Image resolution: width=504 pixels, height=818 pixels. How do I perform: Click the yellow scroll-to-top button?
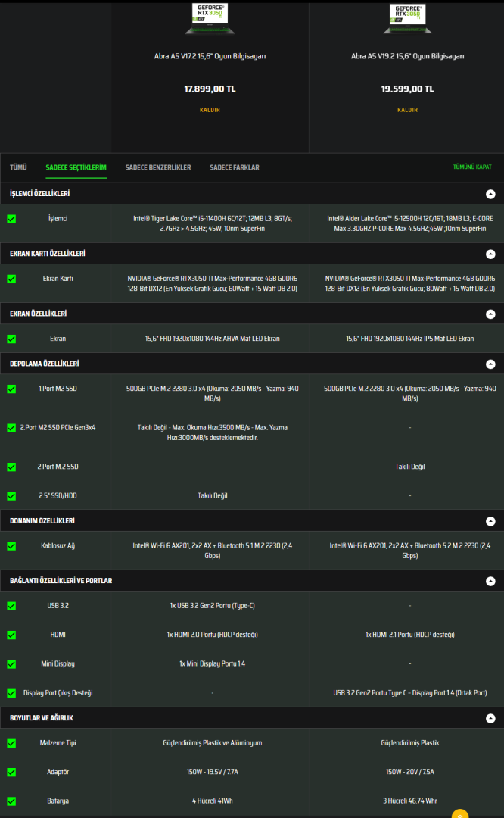click(460, 813)
